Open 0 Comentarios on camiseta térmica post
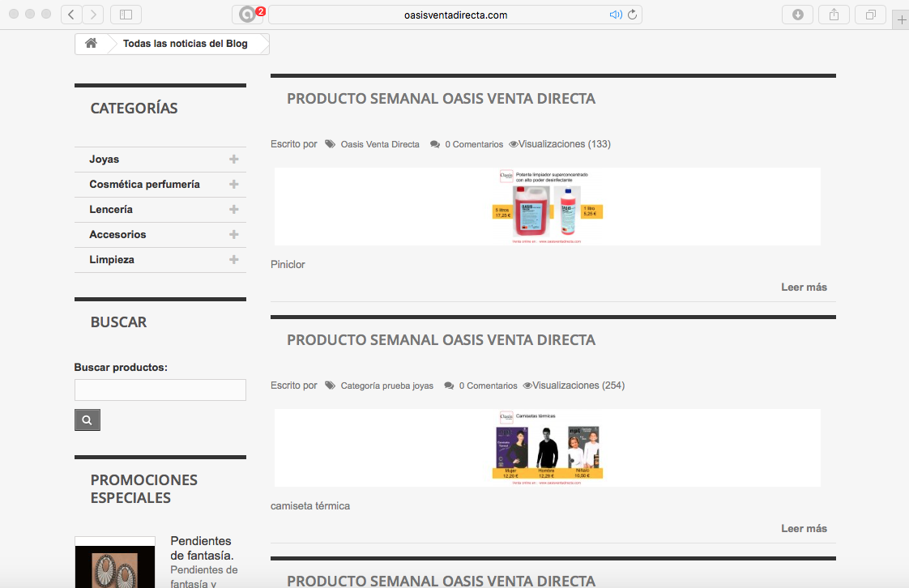The image size is (909, 588). (x=489, y=386)
